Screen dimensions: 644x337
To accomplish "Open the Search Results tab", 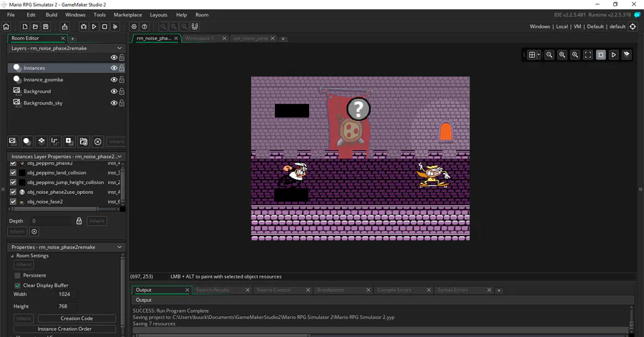I will click(213, 290).
